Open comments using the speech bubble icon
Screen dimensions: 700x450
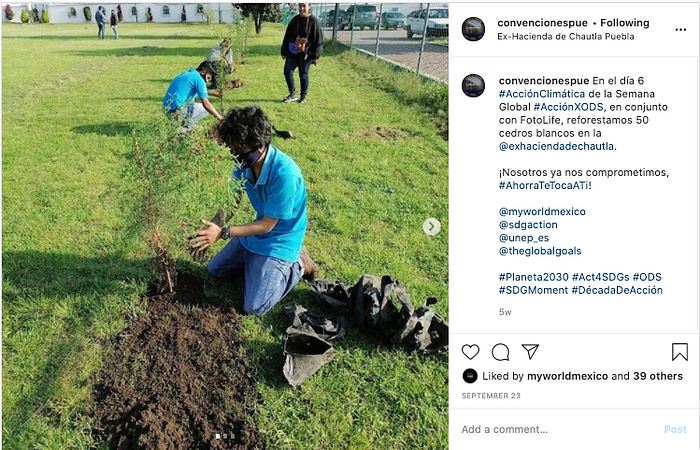coord(500,352)
